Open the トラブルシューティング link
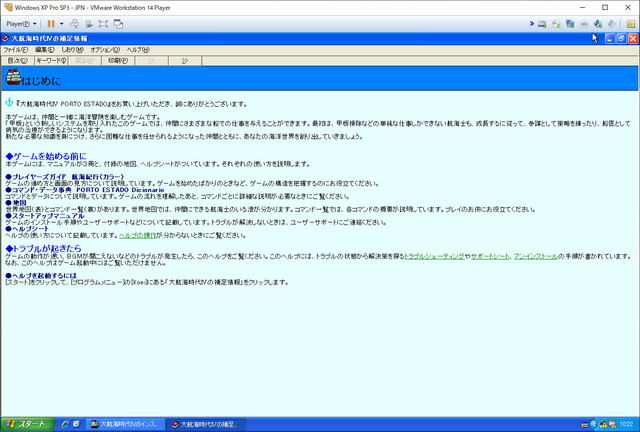The image size is (640, 432). pyautogui.click(x=434, y=256)
